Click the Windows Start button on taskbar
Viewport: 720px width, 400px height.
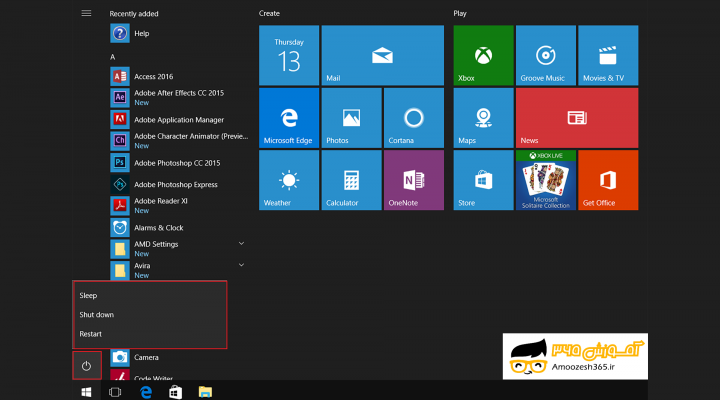86,392
